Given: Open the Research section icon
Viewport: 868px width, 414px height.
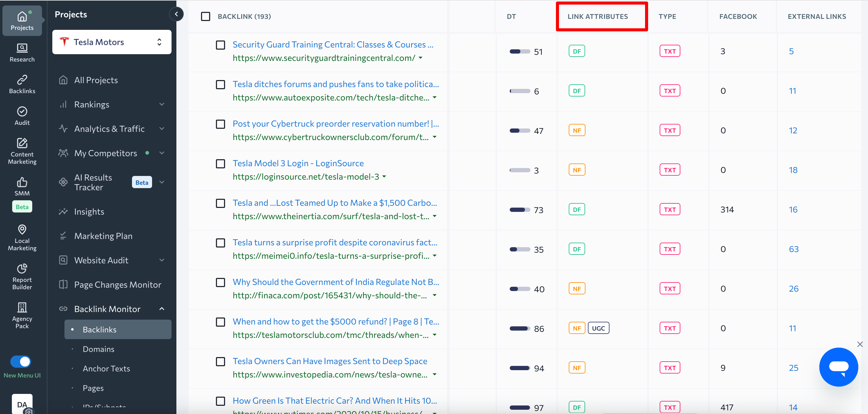Looking at the screenshot, I should coord(22,48).
